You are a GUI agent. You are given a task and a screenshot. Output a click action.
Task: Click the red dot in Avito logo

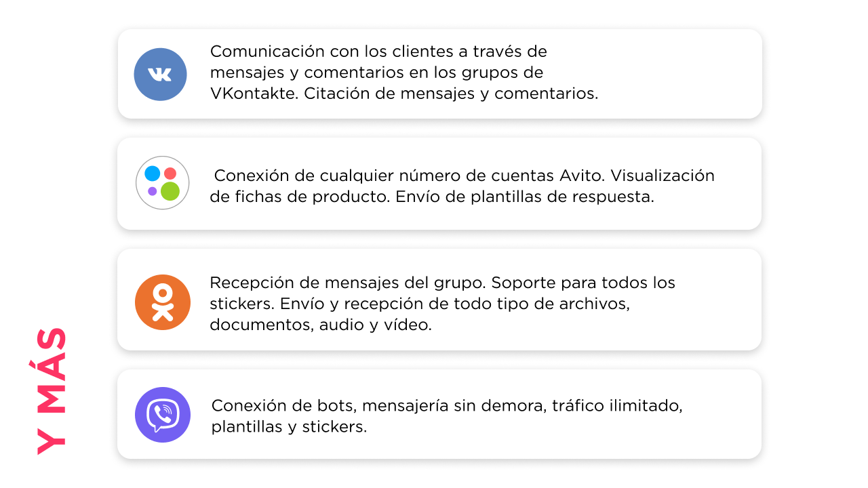point(170,174)
